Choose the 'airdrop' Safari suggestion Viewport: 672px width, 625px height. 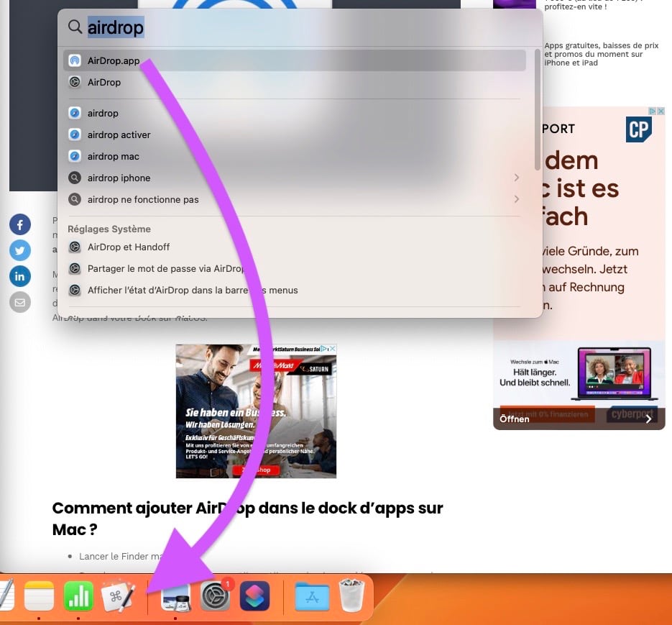click(295, 113)
